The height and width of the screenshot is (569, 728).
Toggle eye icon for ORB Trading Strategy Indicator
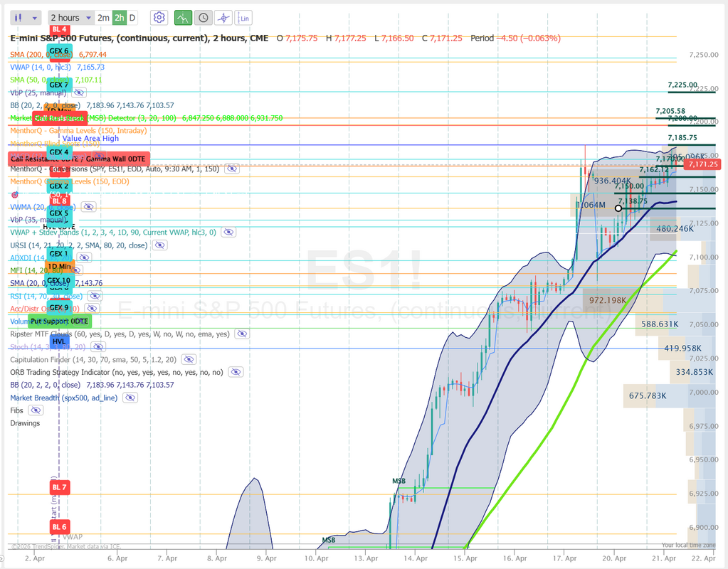(236, 372)
